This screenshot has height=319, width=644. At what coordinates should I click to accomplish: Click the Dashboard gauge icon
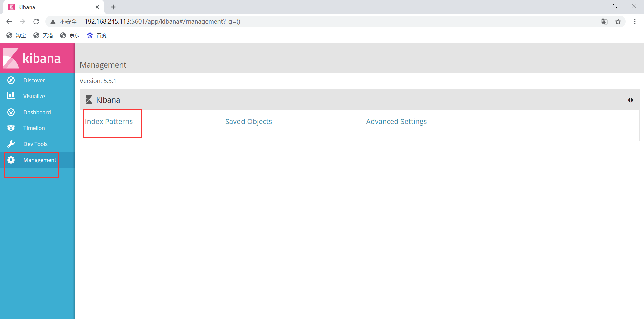coord(11,112)
